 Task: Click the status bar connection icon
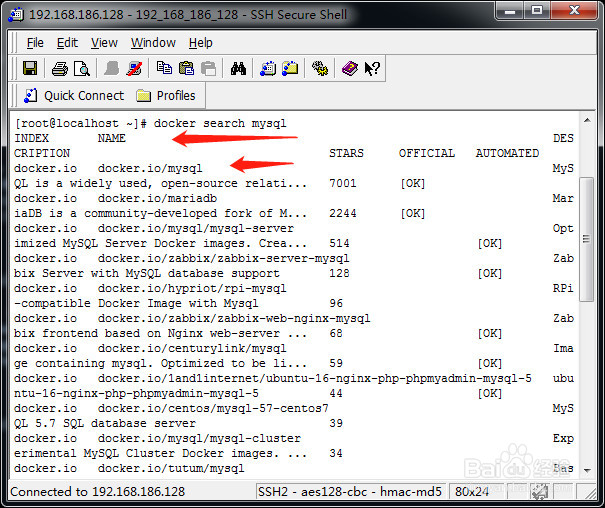[540, 491]
